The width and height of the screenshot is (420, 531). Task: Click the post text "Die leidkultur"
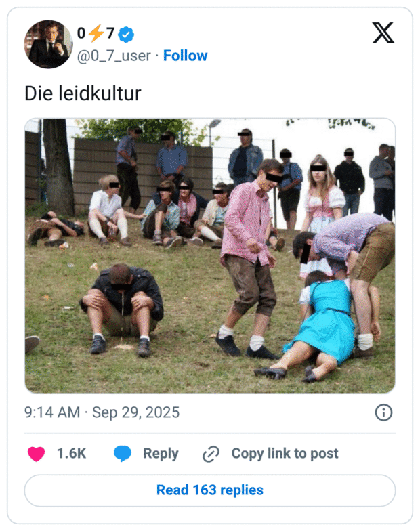coord(83,93)
